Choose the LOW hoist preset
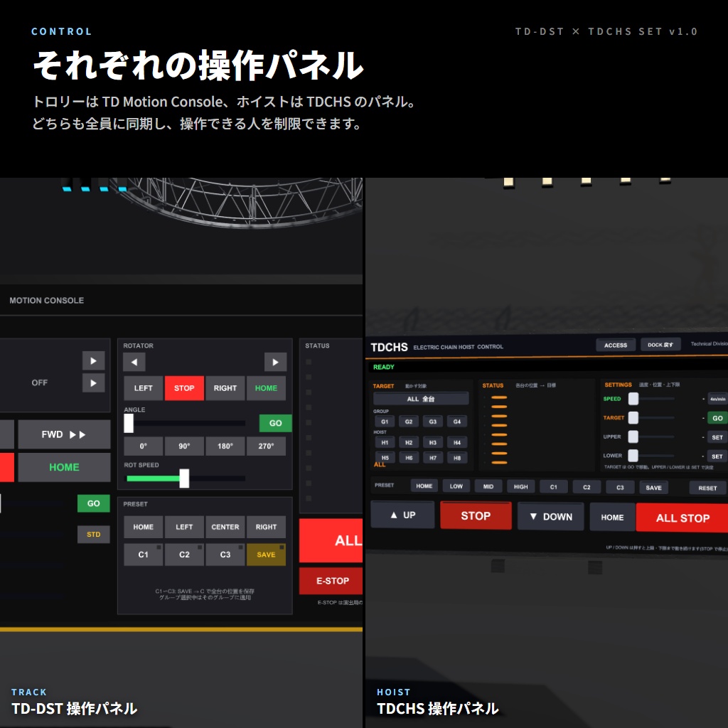The height and width of the screenshot is (728, 728). tap(456, 486)
